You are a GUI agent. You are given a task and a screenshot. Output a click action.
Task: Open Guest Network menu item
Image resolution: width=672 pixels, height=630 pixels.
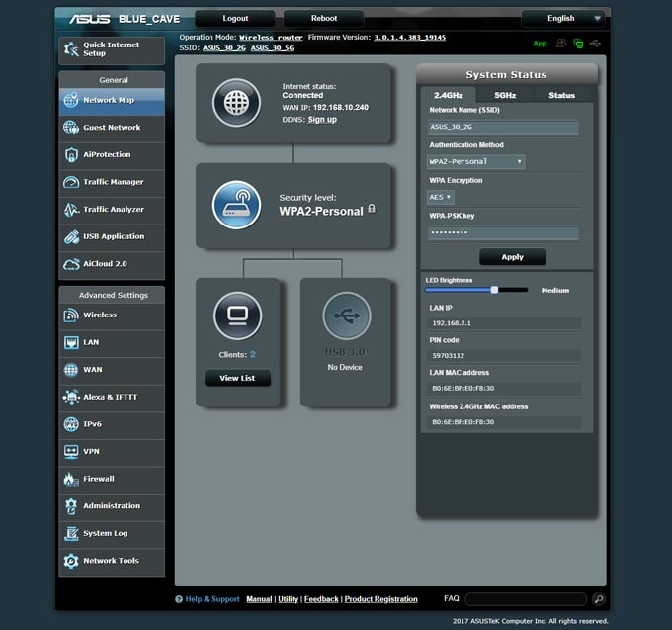[112, 128]
